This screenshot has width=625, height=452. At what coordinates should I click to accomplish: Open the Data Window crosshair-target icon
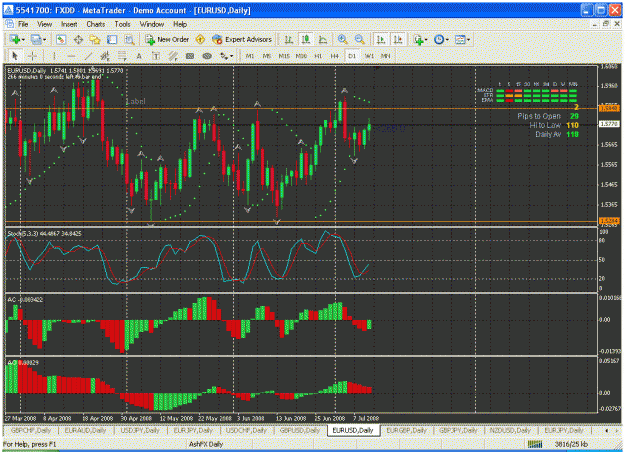[78, 39]
